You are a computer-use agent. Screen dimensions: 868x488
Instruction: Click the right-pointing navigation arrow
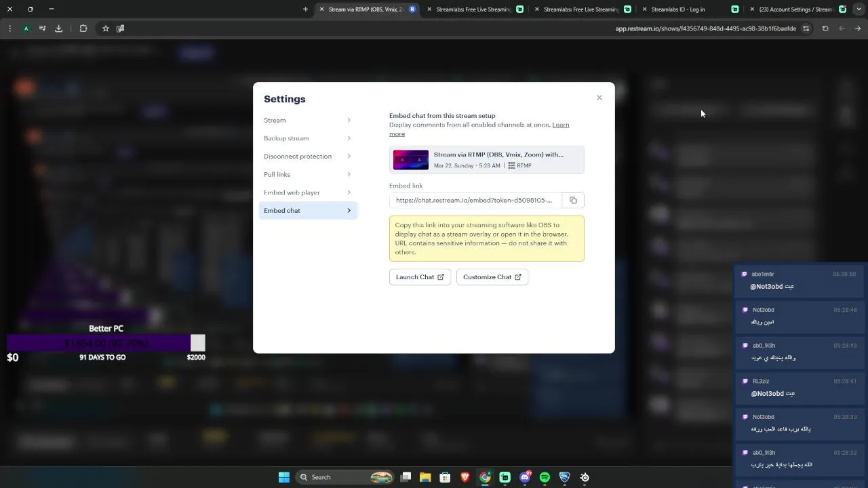pyautogui.click(x=858, y=28)
